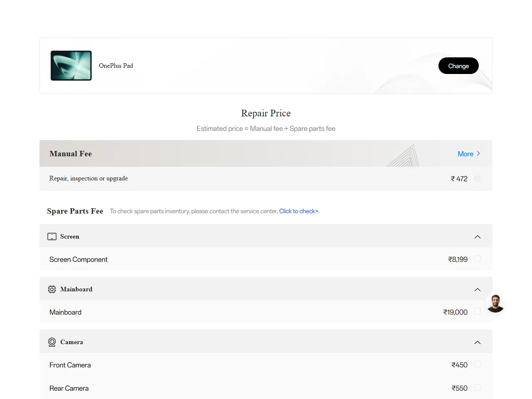Open the support agent chat avatar
The height and width of the screenshot is (399, 532).
tap(495, 303)
